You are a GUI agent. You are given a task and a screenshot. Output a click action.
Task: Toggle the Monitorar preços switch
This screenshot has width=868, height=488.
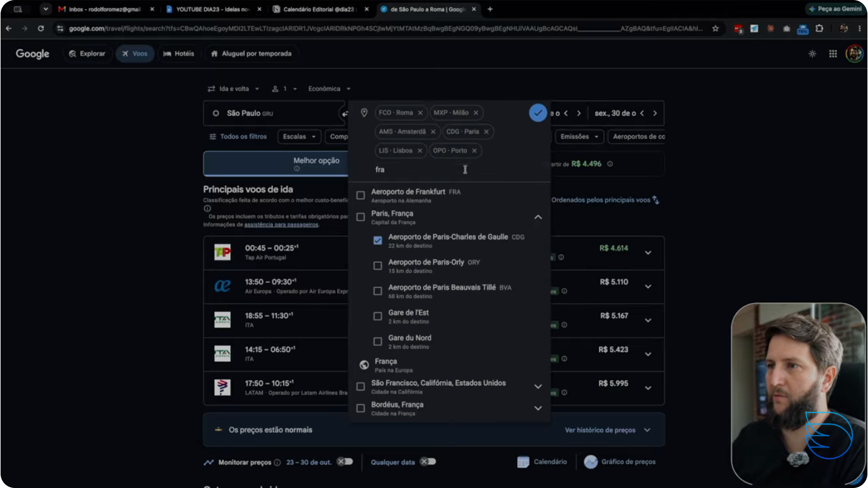coord(345,462)
